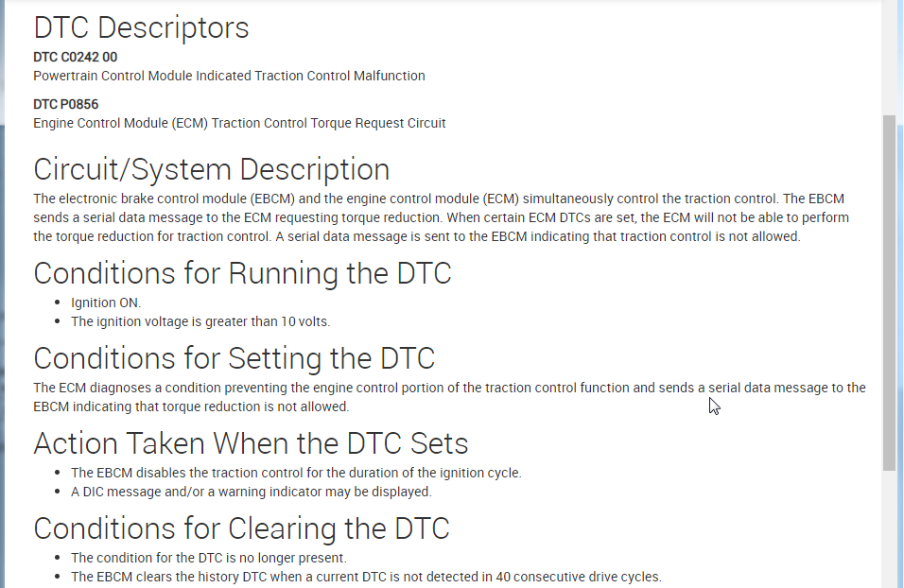Select the DTC C0242 00 code label
The image size is (904, 588).
(76, 57)
